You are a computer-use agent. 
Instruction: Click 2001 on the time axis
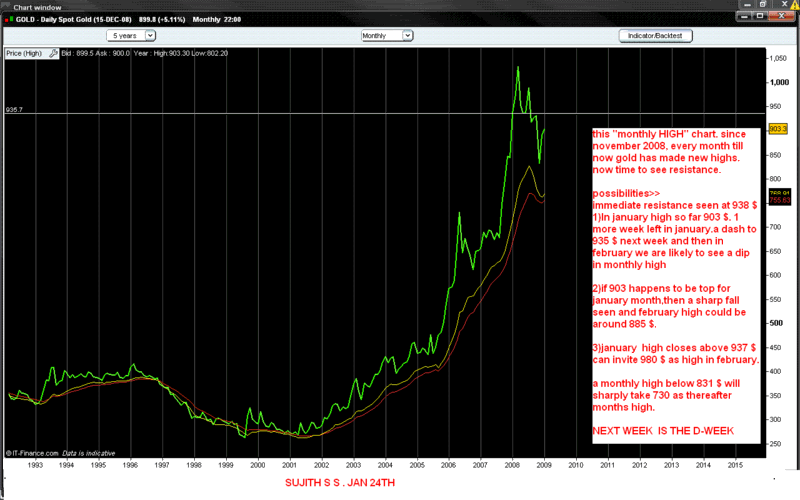(x=289, y=465)
